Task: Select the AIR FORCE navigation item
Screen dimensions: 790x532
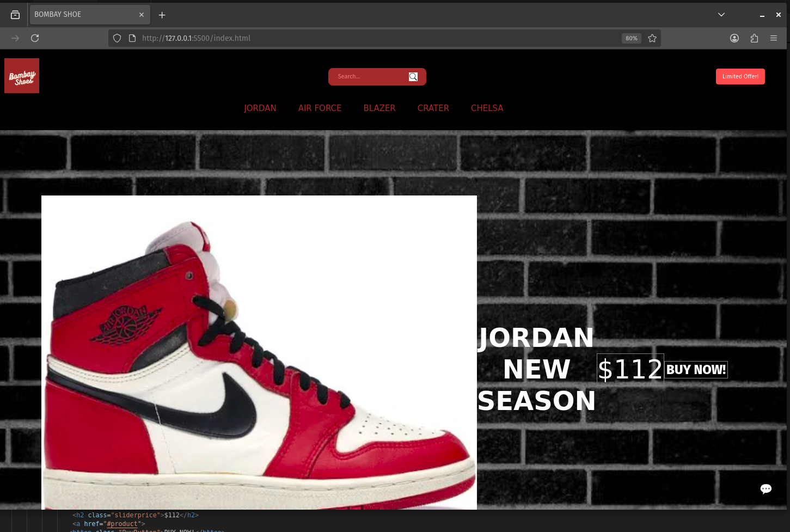Action: click(320, 108)
